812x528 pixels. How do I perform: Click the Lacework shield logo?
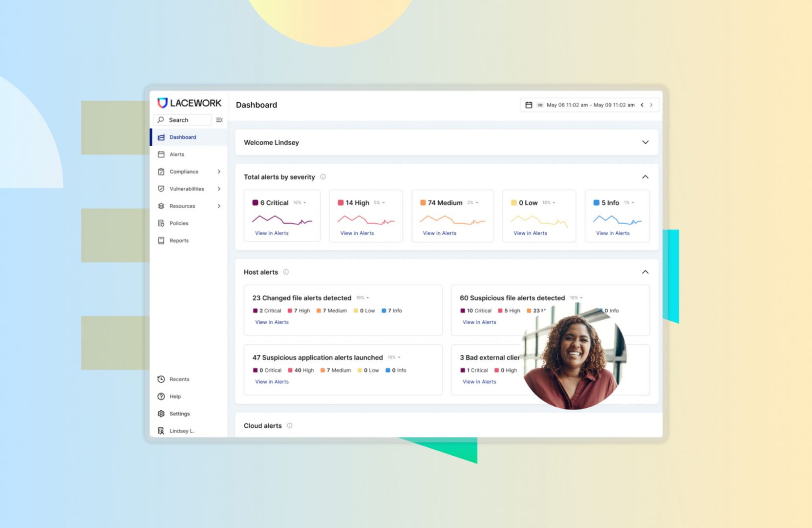coord(162,103)
